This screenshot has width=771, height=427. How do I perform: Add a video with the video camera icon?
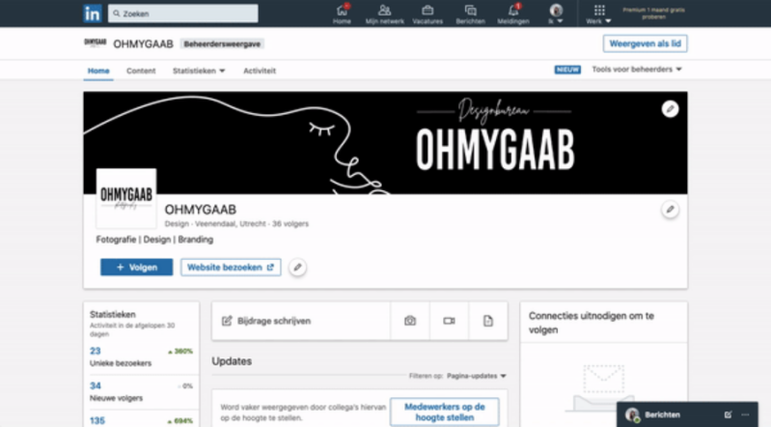click(x=449, y=321)
